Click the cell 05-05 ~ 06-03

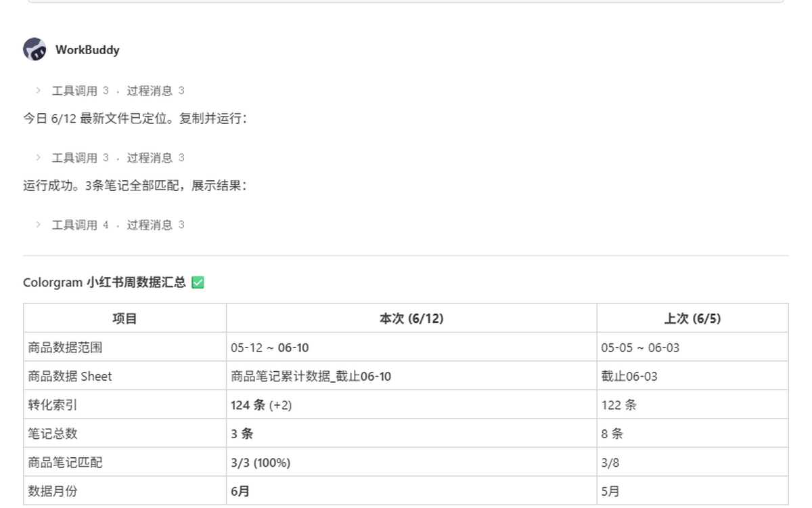click(692, 347)
